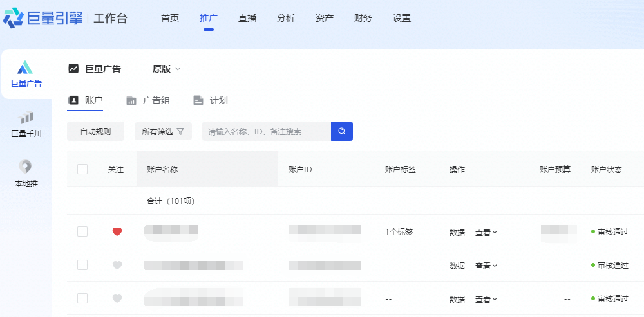Screen dimensions: 644x317
Task: Open 资产 in top navigation
Action: tap(325, 19)
